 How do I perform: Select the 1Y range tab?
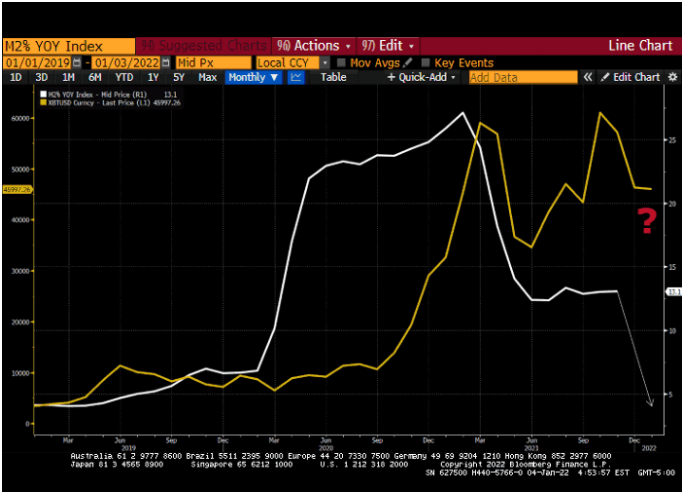point(153,77)
